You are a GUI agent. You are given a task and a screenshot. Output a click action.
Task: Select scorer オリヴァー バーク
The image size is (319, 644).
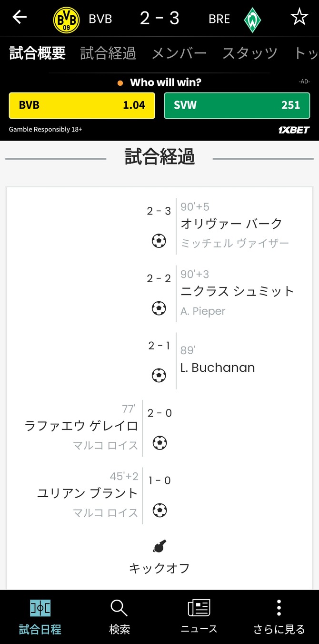[x=231, y=224]
